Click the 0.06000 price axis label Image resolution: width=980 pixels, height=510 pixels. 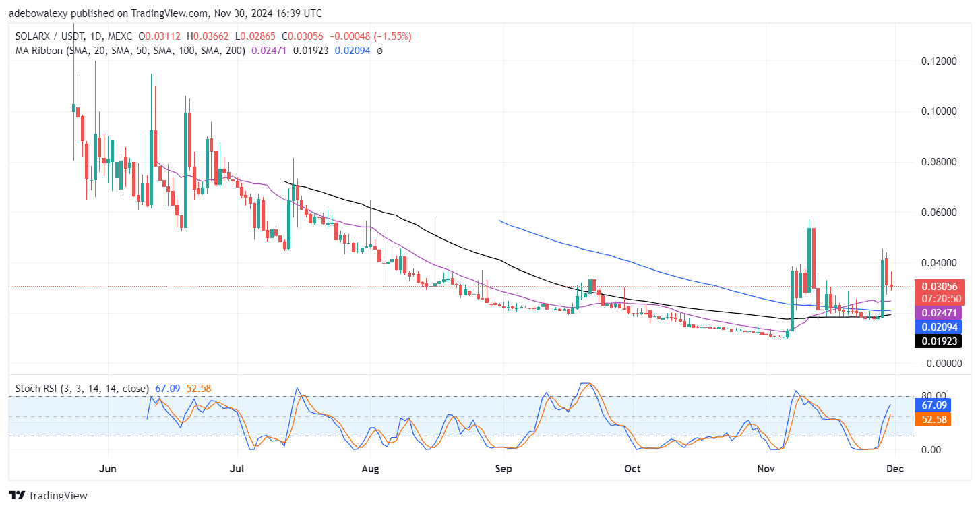coord(938,213)
